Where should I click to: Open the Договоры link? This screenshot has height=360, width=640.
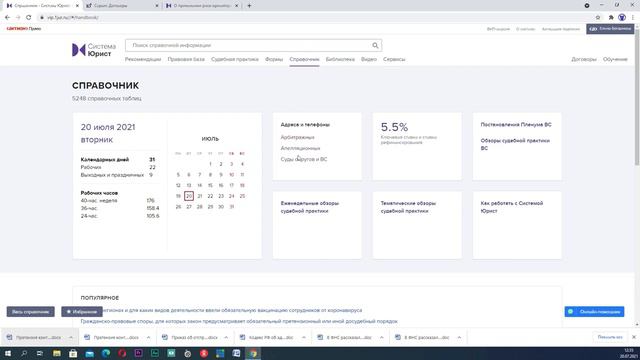[x=584, y=59]
